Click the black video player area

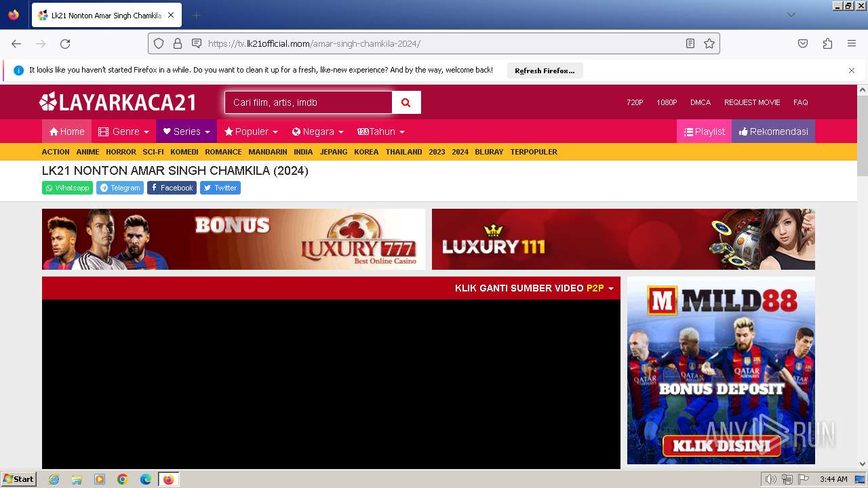(x=331, y=384)
